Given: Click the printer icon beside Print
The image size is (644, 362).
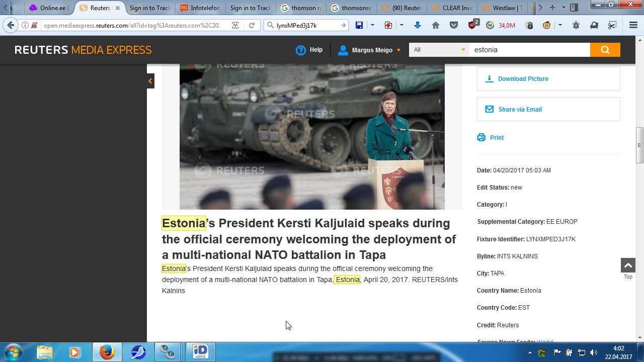Looking at the screenshot, I should point(481,137).
